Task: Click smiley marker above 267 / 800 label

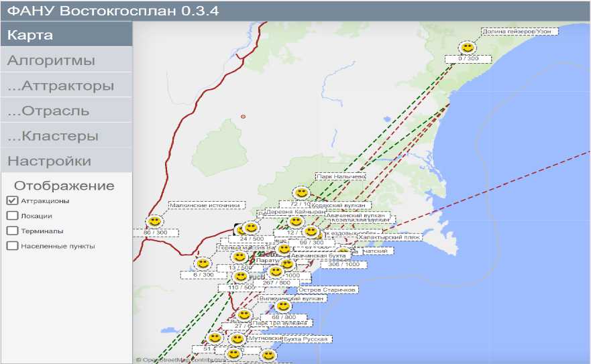Action: tap(275, 272)
